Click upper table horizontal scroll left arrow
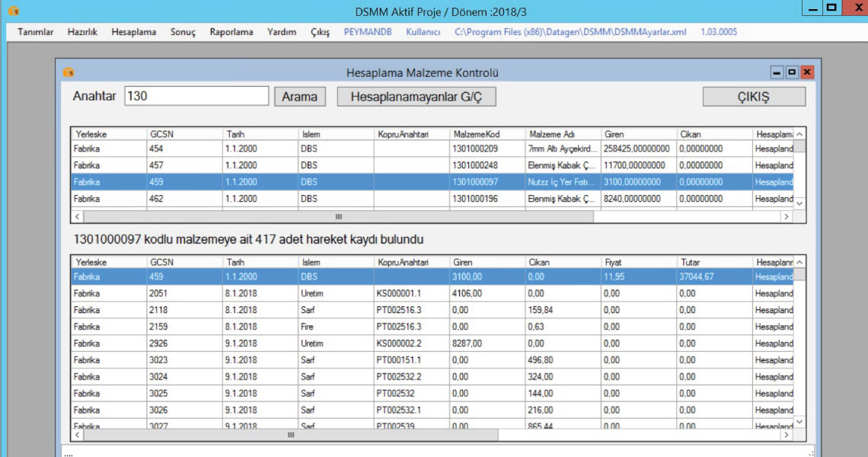 (x=78, y=216)
